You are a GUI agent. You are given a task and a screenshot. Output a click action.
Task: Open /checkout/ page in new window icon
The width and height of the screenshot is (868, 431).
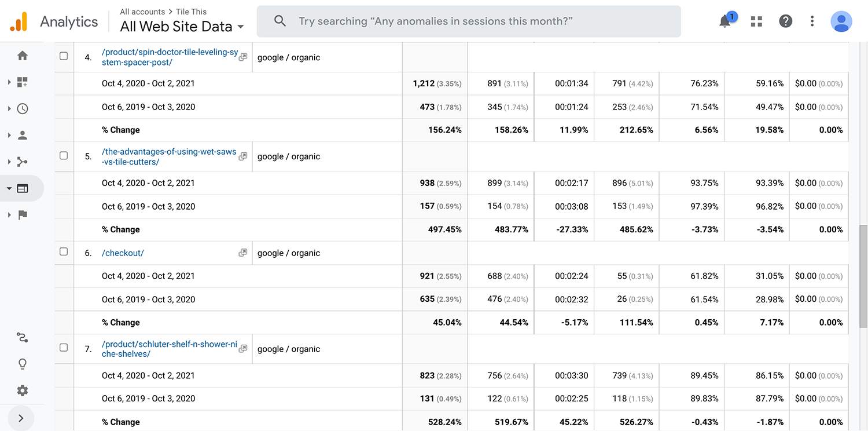[243, 253]
